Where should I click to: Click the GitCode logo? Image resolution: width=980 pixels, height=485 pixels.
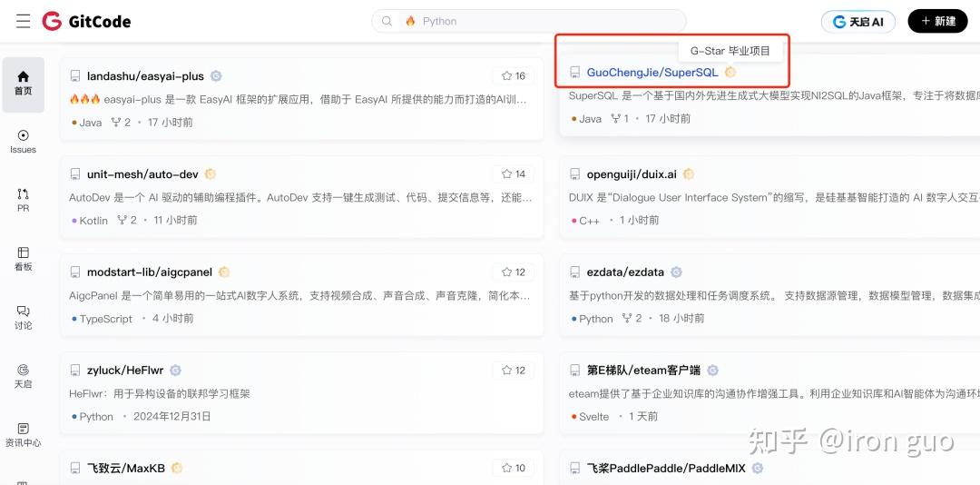(86, 21)
